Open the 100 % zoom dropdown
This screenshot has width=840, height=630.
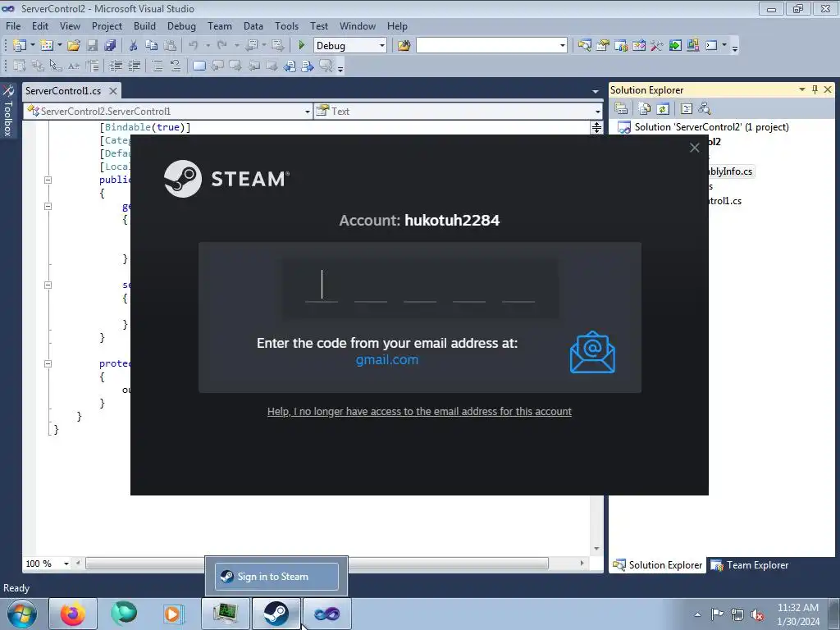coord(66,564)
